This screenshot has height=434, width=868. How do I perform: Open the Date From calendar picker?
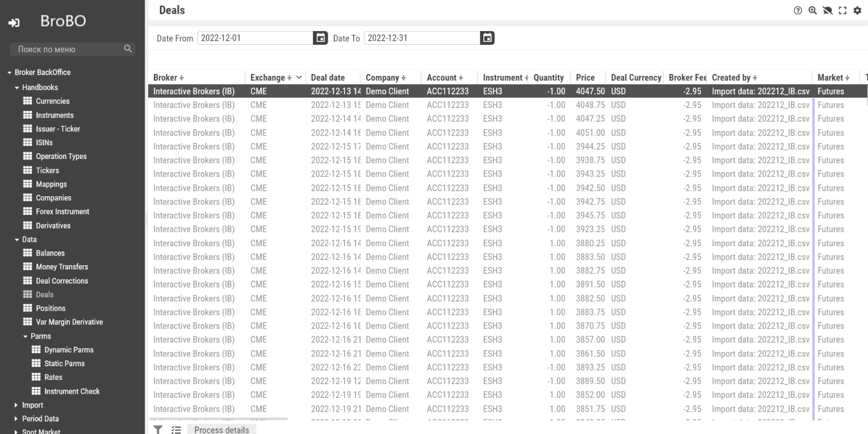(x=321, y=38)
